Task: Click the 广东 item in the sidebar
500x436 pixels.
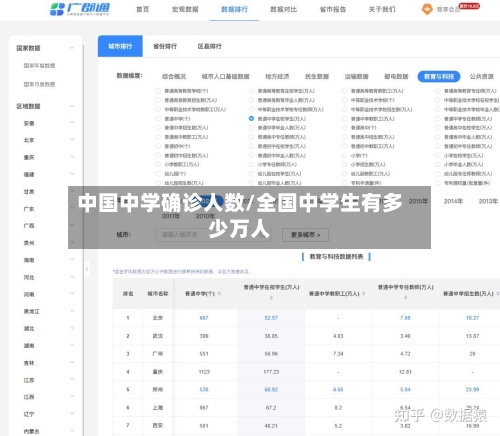Action: pyautogui.click(x=29, y=209)
